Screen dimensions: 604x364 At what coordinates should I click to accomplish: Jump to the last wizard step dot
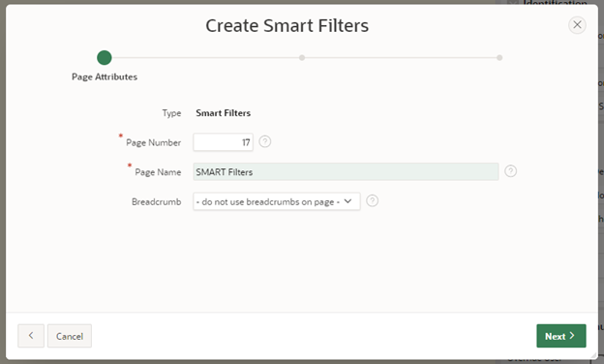coord(499,58)
